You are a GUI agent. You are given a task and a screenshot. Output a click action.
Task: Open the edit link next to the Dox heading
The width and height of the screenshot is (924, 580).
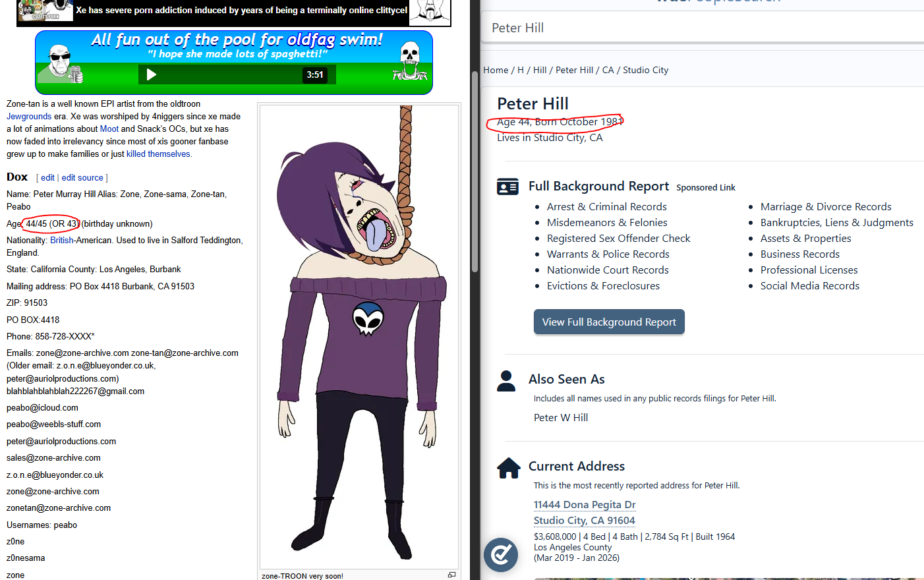tap(47, 178)
